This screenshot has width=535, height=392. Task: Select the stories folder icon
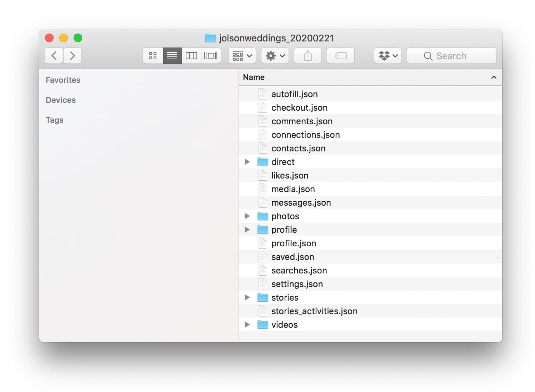[x=263, y=297]
